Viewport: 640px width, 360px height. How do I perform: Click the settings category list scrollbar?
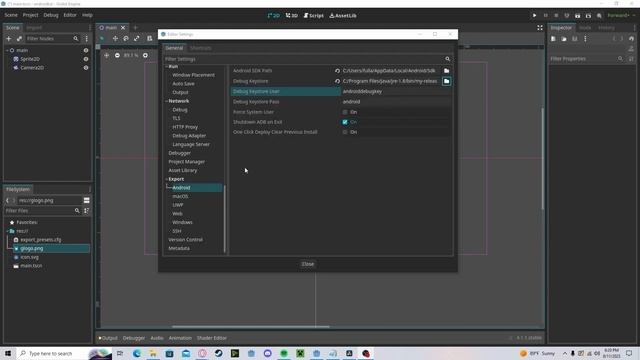click(x=225, y=218)
